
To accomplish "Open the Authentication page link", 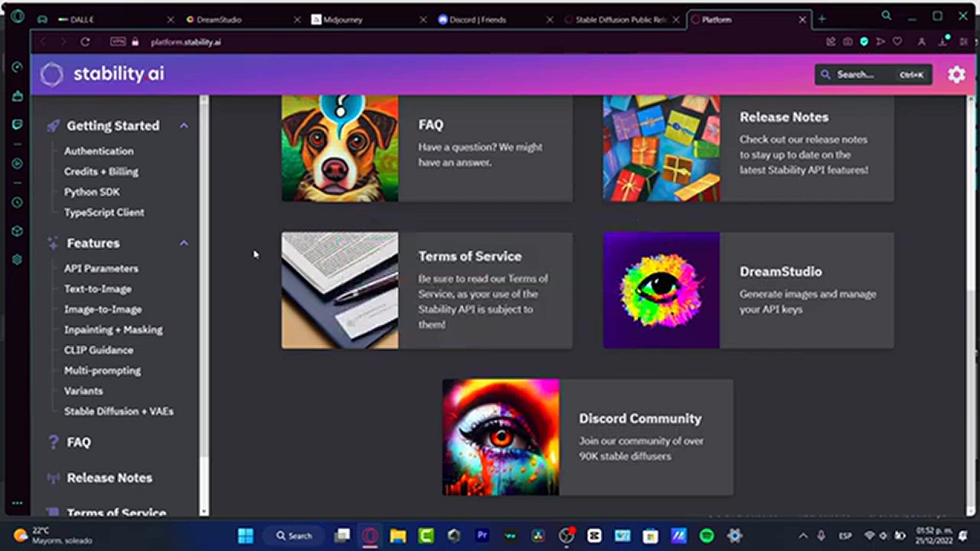I will (99, 151).
